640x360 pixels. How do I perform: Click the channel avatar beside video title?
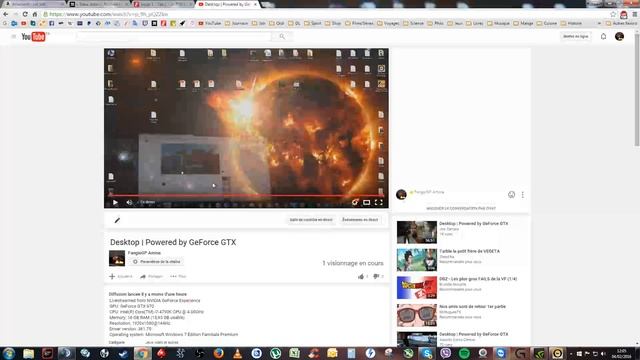(117, 258)
